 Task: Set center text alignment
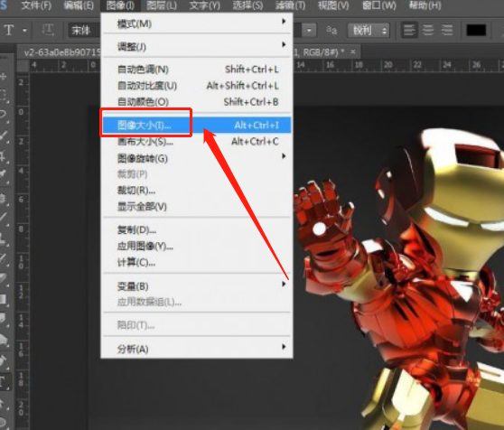point(428,30)
